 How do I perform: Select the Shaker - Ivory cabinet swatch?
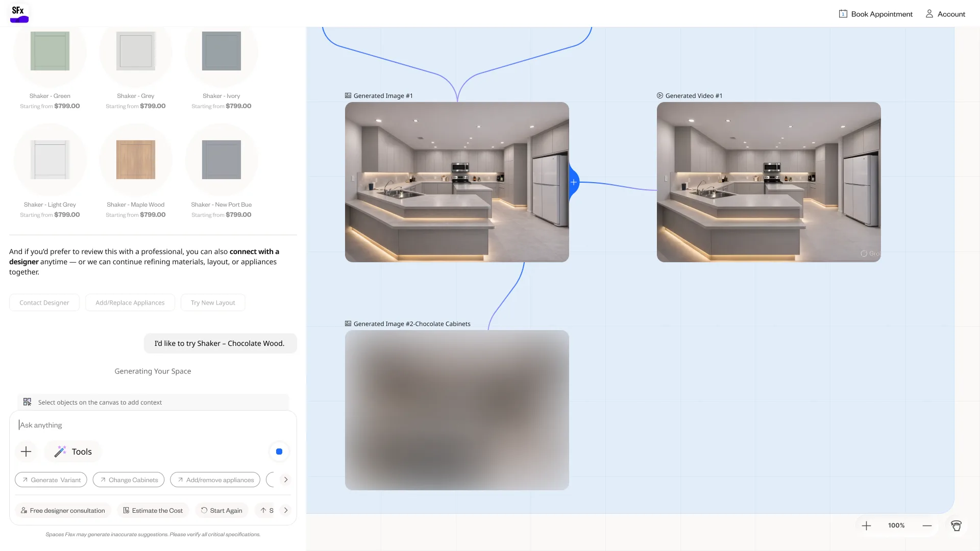(222, 51)
